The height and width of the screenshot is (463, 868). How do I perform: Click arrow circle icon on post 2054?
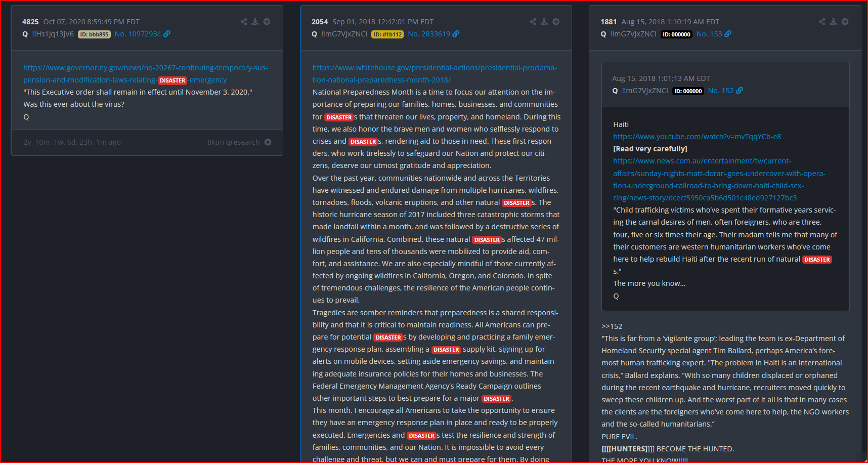(556, 22)
